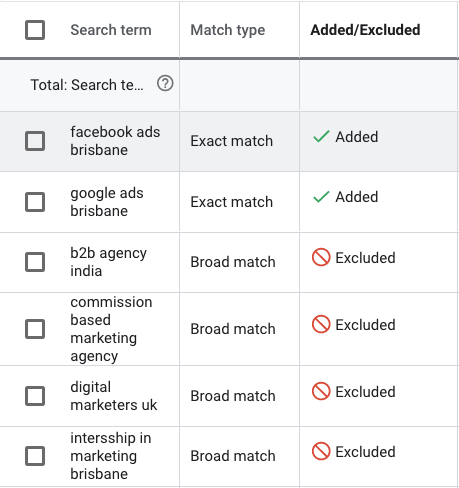Click Broad match in digital marketers uk row
This screenshot has height=488, width=459.
click(233, 396)
